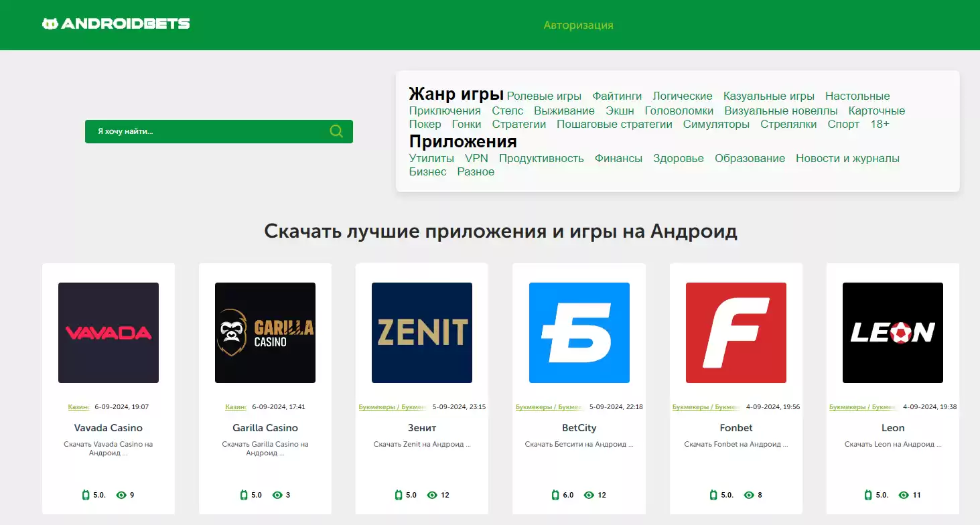The image size is (980, 525).
Task: Select the Симуляторы genre
Action: (x=716, y=125)
